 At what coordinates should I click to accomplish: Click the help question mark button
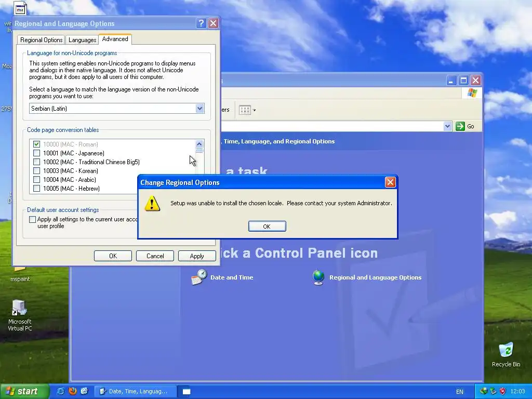[201, 23]
